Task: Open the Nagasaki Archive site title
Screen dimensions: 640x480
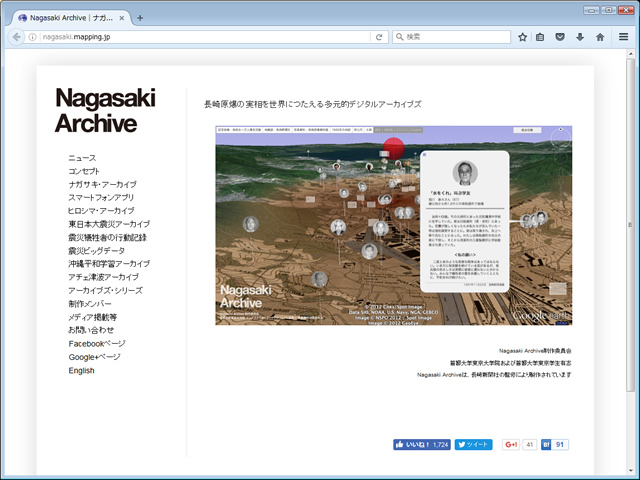Action: 105,110
